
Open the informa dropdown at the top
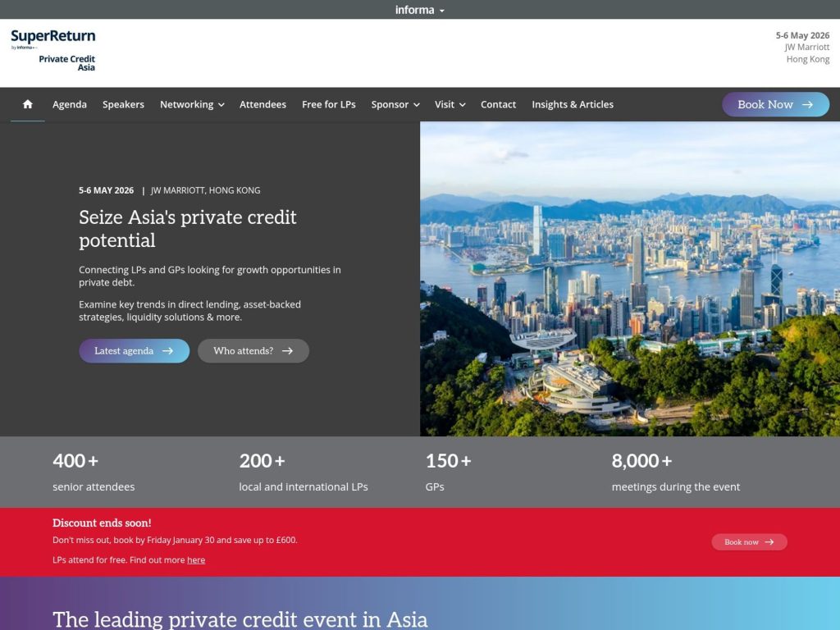point(420,9)
